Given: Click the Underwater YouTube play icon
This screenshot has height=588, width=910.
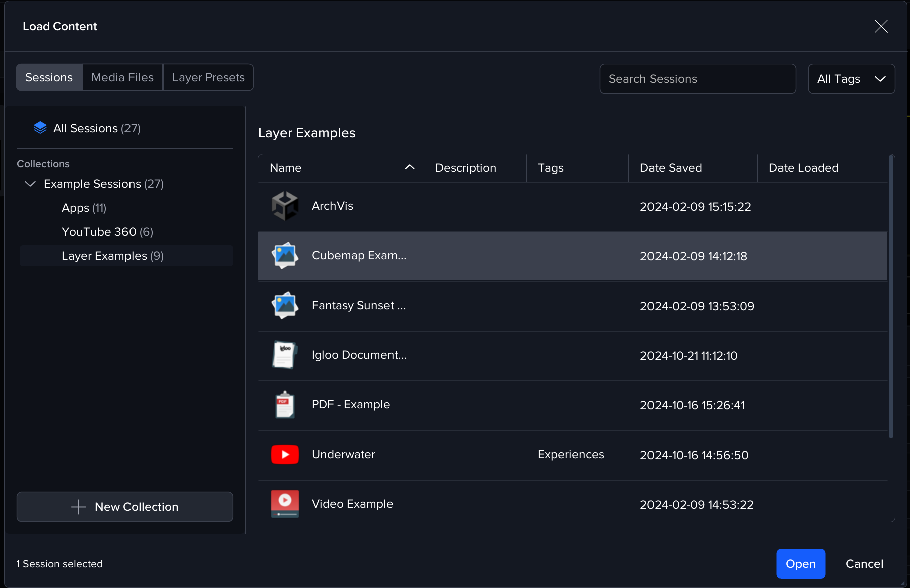Looking at the screenshot, I should 285,455.
